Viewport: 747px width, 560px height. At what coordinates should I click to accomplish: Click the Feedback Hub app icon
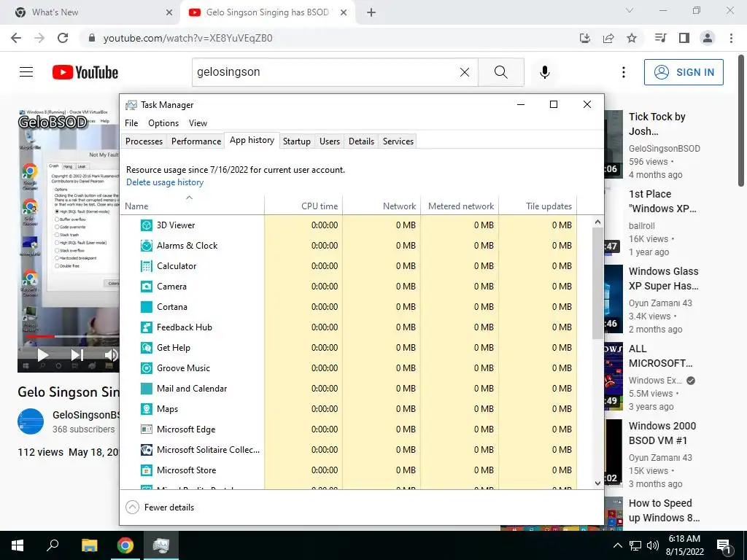pyautogui.click(x=146, y=327)
